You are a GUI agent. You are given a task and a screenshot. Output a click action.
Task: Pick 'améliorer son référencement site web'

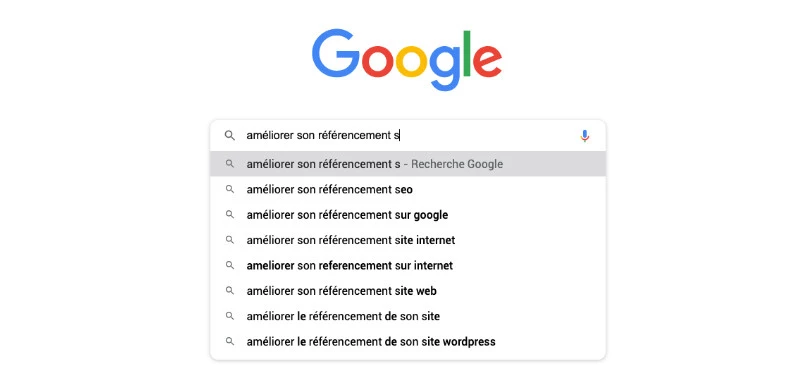pos(408,291)
